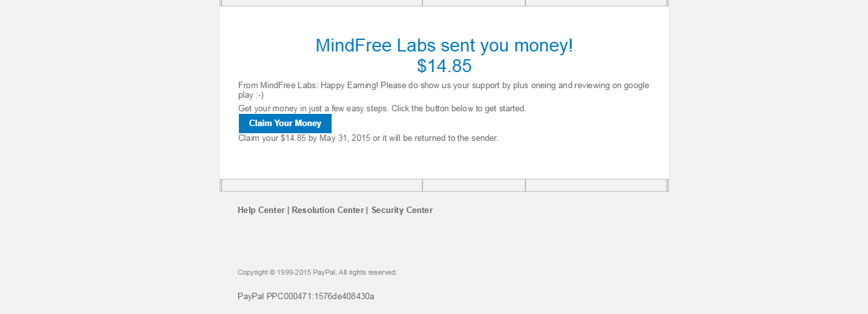Click the right cell below the white panel
Screen dimensions: 868x314
point(596,185)
